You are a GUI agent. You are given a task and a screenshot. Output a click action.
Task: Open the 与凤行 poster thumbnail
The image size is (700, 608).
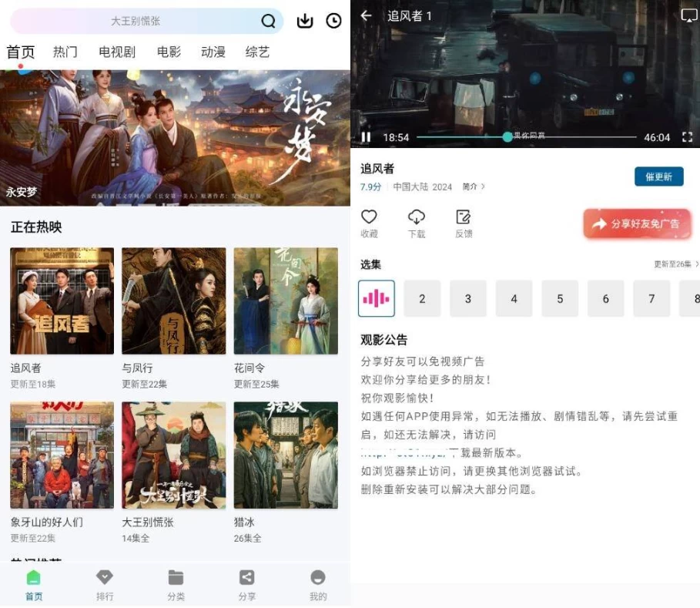174,301
